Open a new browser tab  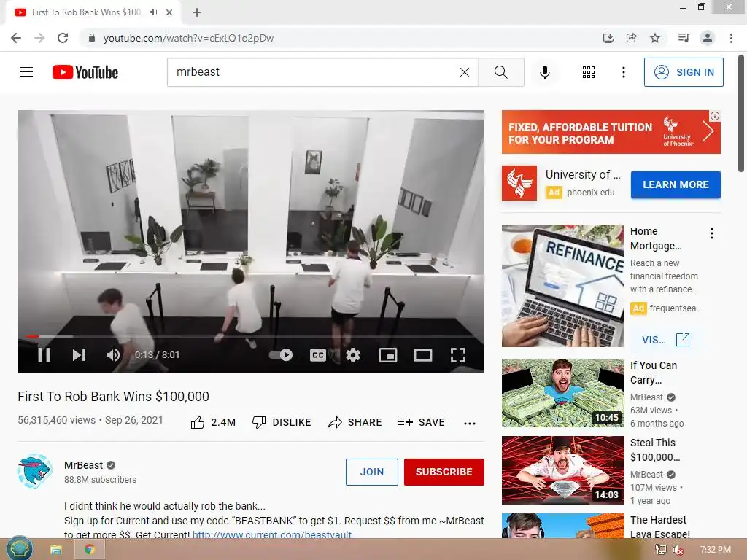(197, 12)
